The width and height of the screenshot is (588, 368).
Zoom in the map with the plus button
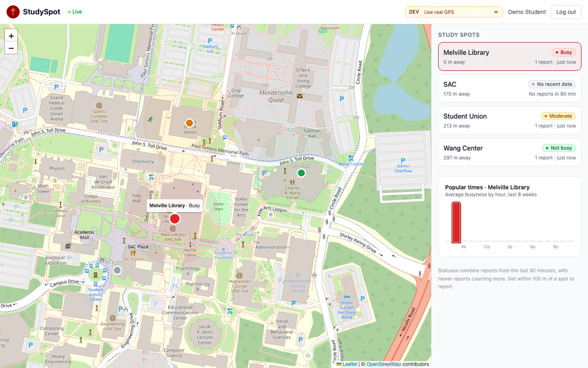click(x=11, y=36)
